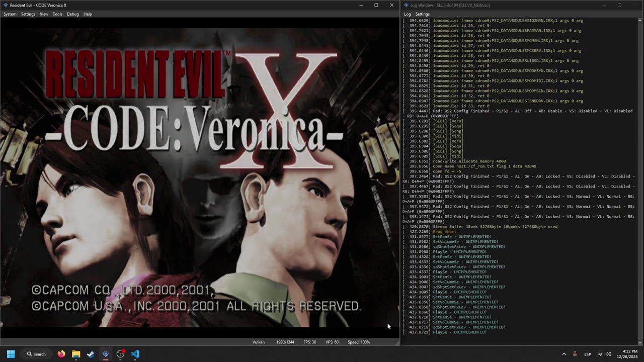Minimize the Log Window
This screenshot has width=644, height=362.
tap(604, 5)
